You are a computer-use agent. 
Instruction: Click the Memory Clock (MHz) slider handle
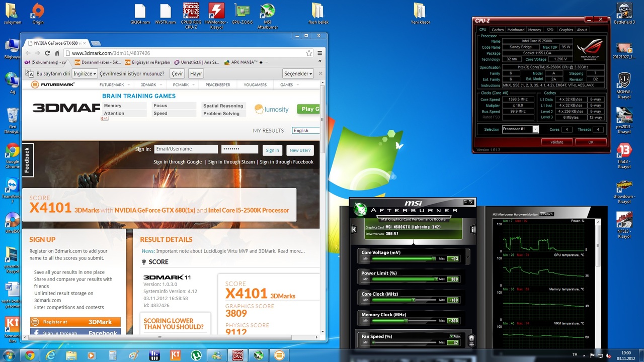[406, 320]
